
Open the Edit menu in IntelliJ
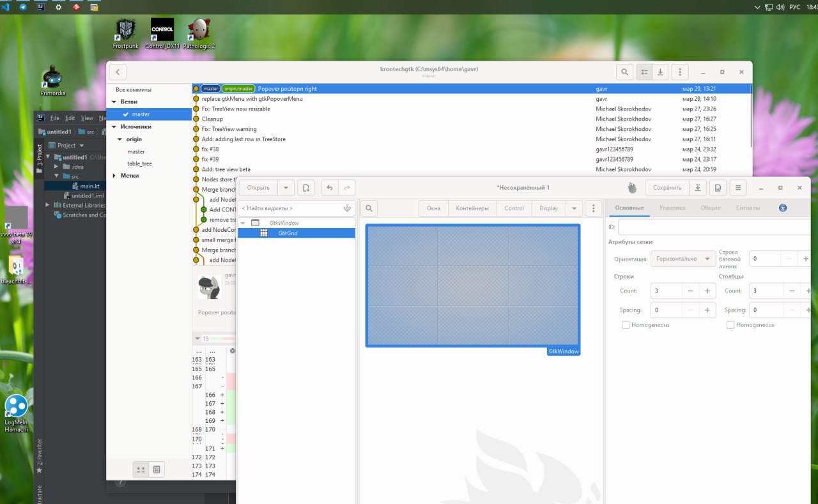(x=70, y=118)
